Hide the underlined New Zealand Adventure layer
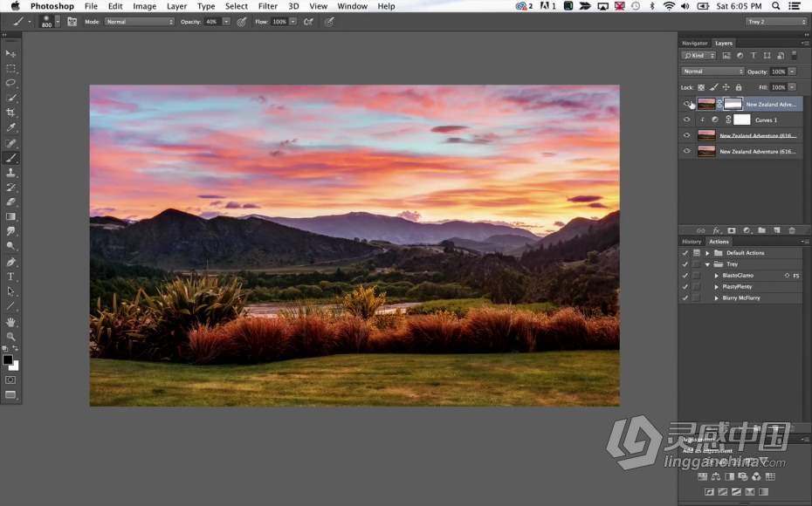 click(686, 135)
